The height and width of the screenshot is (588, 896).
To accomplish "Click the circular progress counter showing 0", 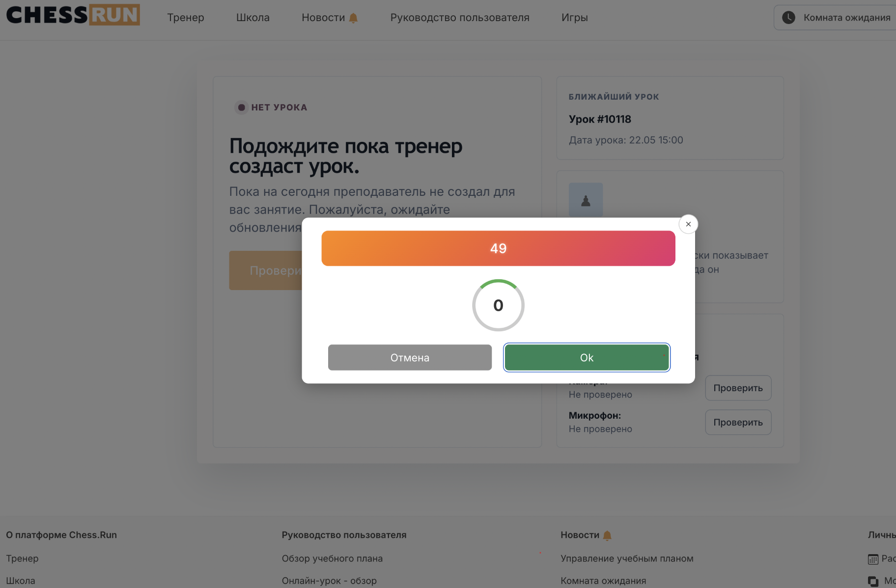I will click(x=498, y=305).
